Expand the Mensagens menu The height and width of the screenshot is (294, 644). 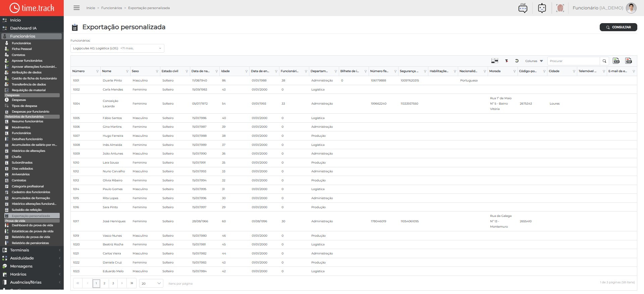32,266
